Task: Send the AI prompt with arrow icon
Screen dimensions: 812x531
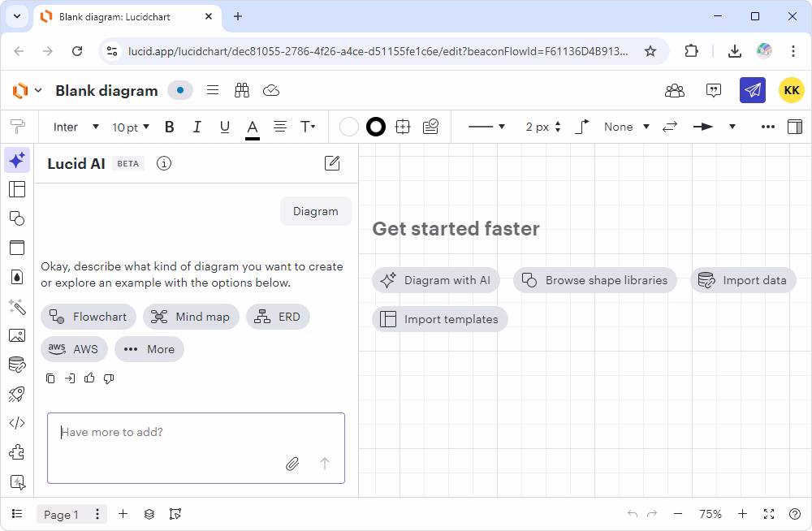Action: point(325,463)
